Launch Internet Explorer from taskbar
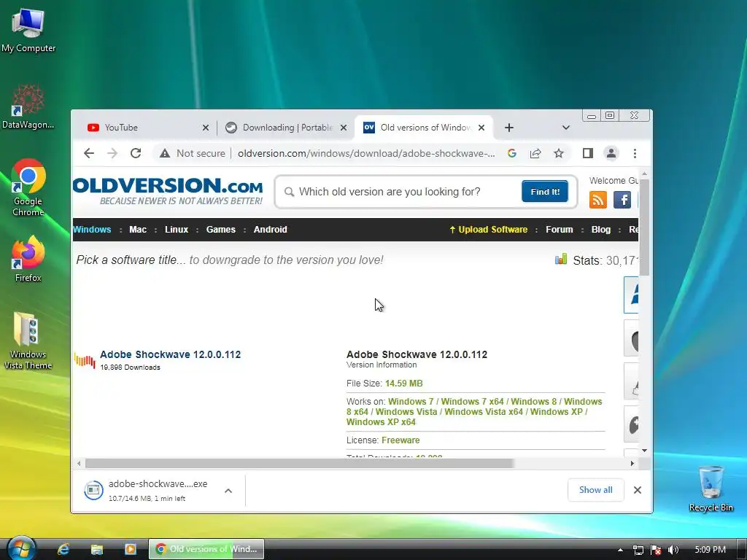This screenshot has width=747, height=560. [x=63, y=550]
